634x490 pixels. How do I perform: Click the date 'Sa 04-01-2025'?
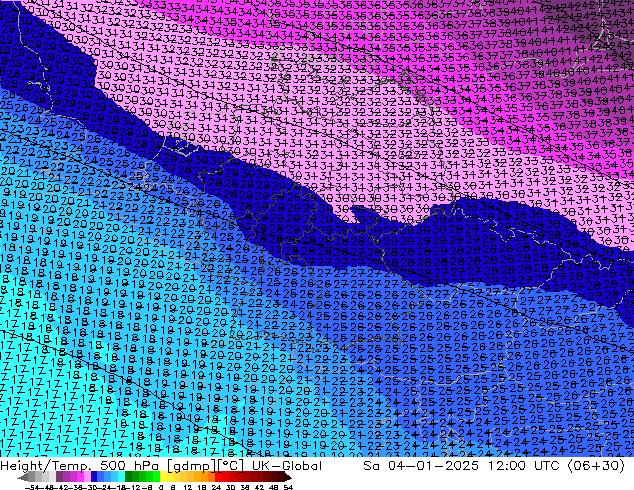pyautogui.click(x=421, y=466)
